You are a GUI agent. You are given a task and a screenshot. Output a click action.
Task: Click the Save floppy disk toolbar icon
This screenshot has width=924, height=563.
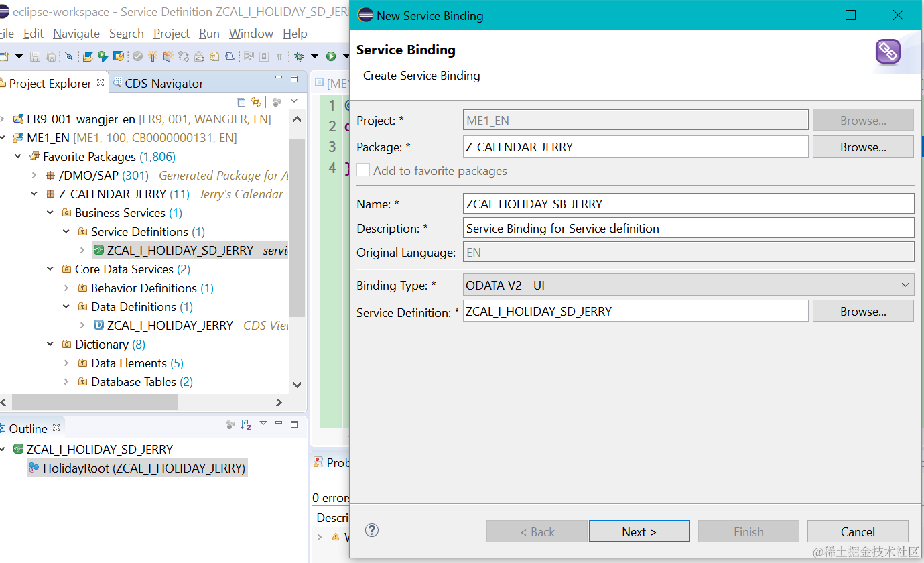click(35, 57)
